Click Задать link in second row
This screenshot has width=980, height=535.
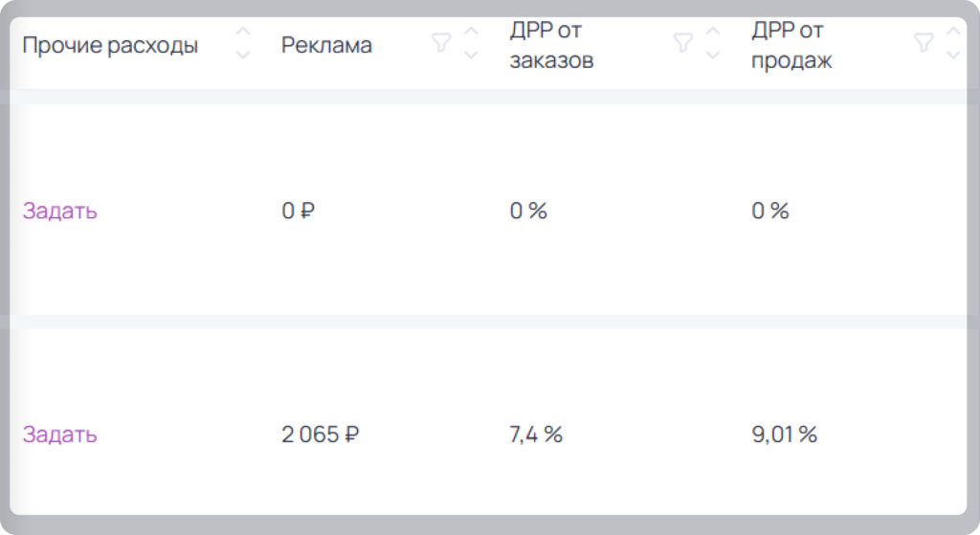[60, 435]
